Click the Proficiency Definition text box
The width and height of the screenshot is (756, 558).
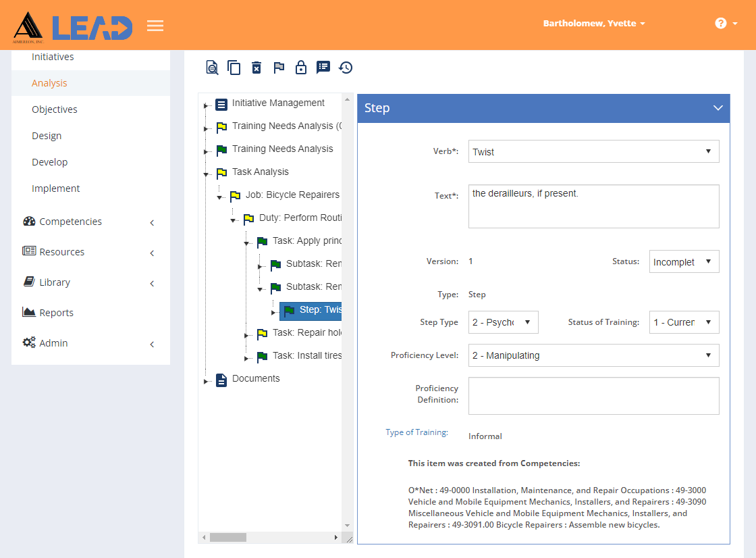click(x=593, y=396)
